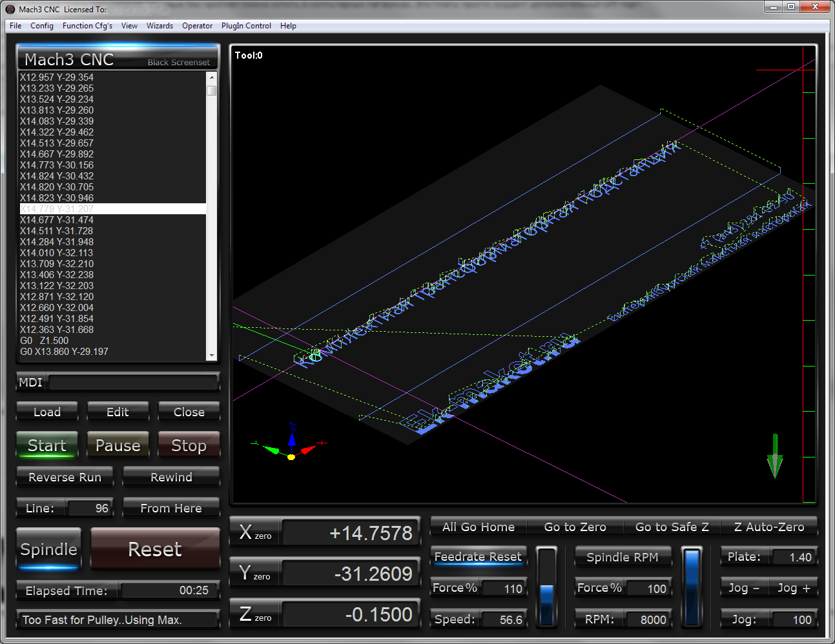Click the highlighted line X14.779 Y-31.207
The image size is (835, 644).
113,209
